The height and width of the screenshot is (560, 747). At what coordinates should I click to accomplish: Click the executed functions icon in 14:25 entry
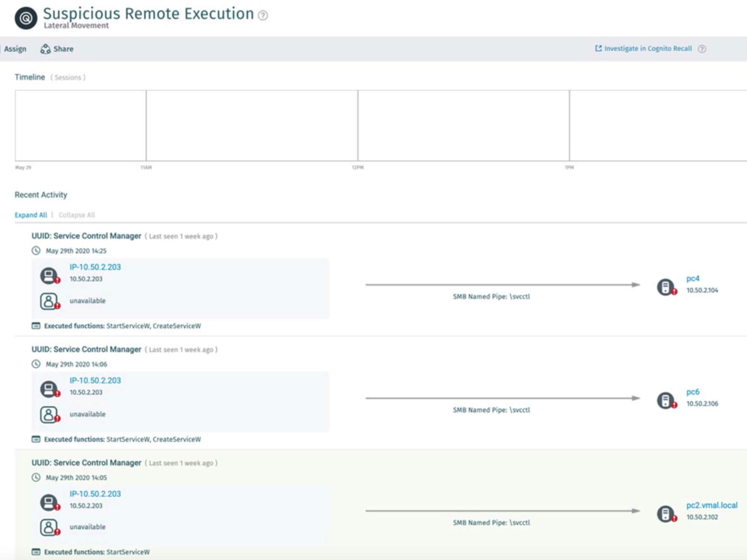(x=36, y=326)
